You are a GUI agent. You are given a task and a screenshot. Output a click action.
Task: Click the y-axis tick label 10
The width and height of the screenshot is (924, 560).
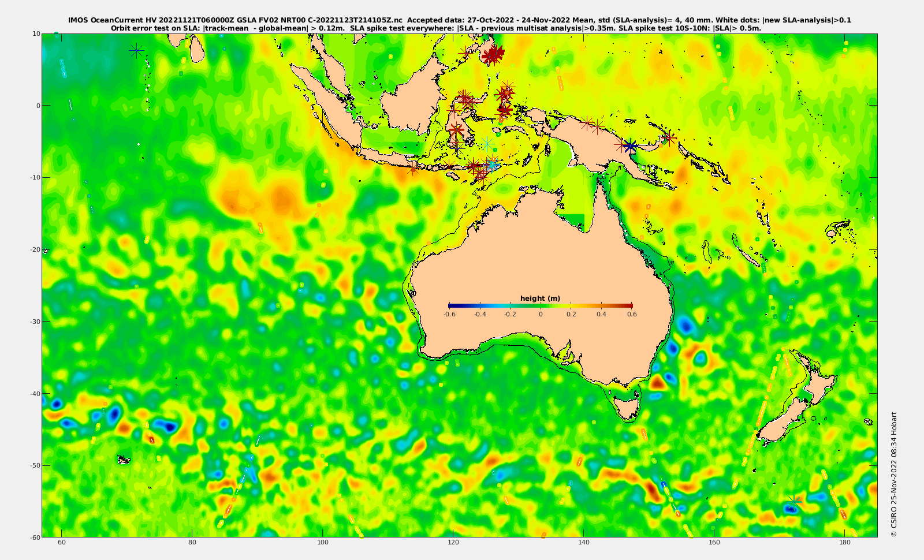click(36, 33)
